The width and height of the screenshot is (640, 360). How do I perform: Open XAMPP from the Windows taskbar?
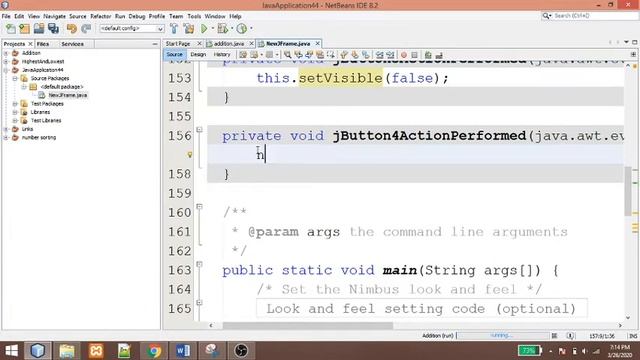pos(96,351)
